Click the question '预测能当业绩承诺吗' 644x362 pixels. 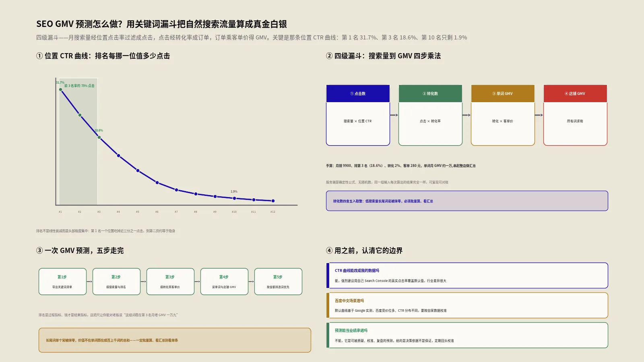[x=351, y=331]
